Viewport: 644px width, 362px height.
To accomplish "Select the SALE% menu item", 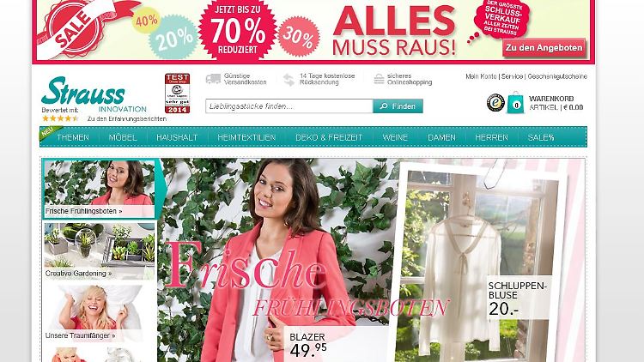I will pos(541,137).
